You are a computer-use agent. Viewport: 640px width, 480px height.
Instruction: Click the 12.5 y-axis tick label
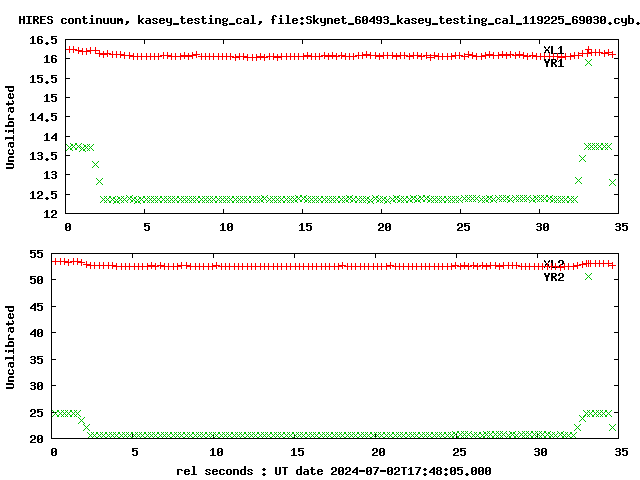click(x=43, y=195)
